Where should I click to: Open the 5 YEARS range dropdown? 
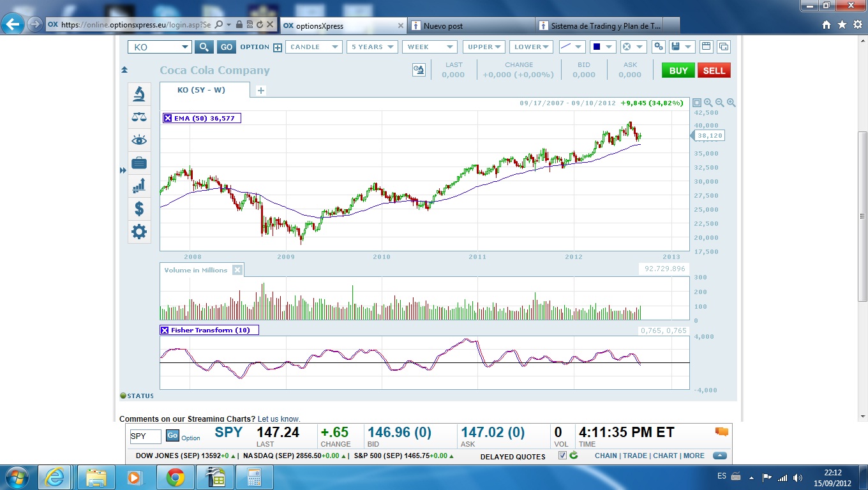click(372, 47)
